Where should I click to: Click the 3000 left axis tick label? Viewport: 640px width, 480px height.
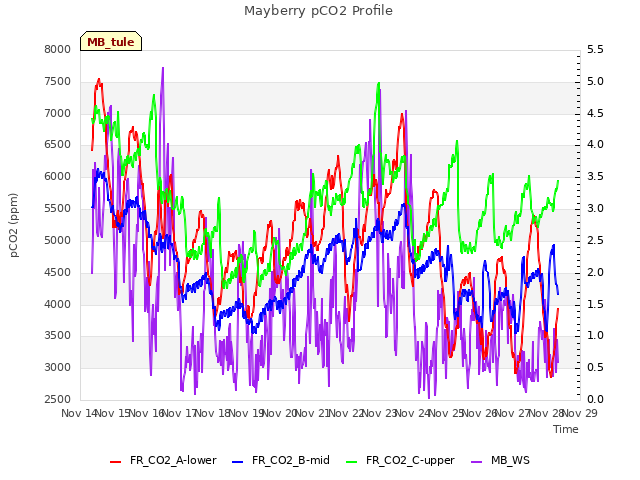click(x=58, y=367)
